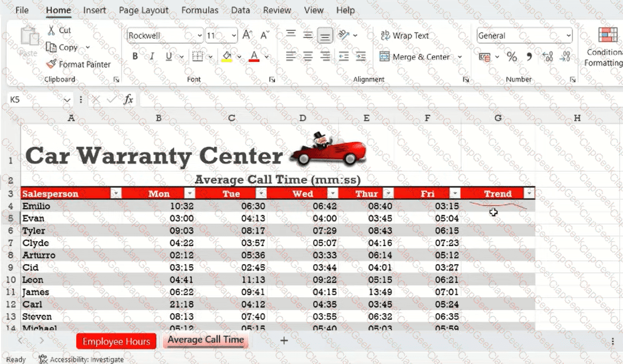Click the Increase Indent icon
The image size is (623, 364).
click(x=361, y=56)
